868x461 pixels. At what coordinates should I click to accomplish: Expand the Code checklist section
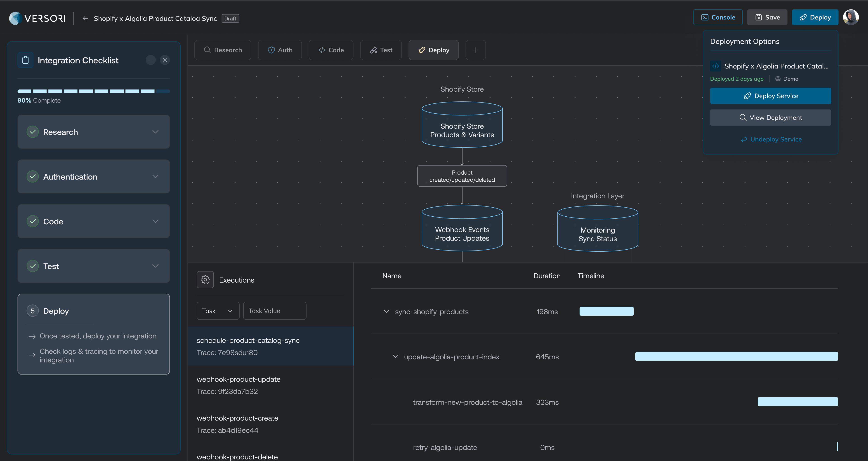(155, 222)
